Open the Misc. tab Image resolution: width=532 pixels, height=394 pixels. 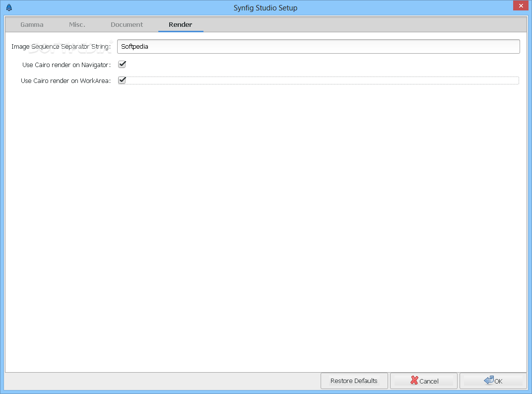pyautogui.click(x=77, y=24)
